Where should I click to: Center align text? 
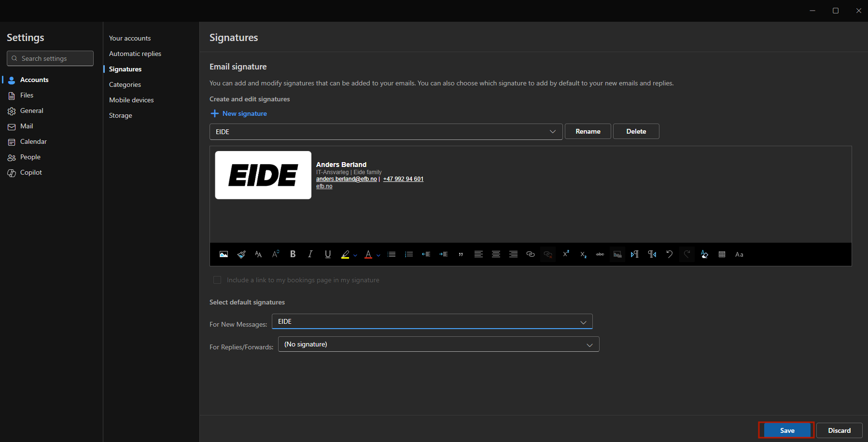coord(496,254)
